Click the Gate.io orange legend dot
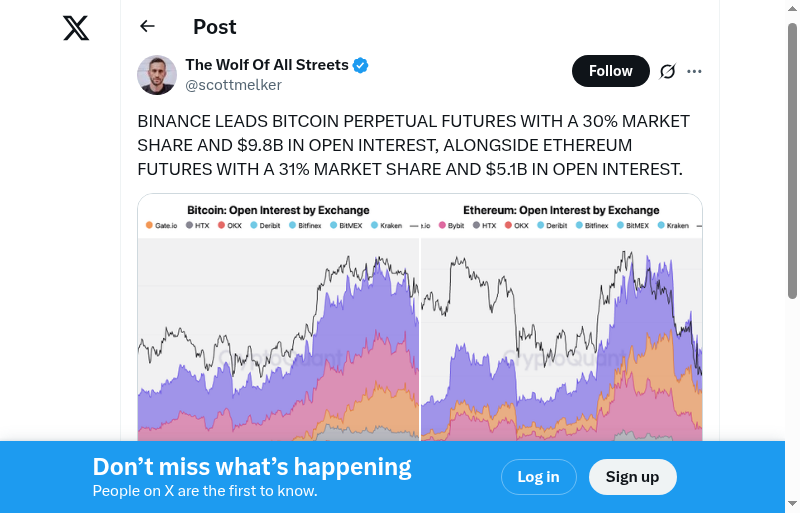Viewport: 800px width, 513px height. pos(149,226)
